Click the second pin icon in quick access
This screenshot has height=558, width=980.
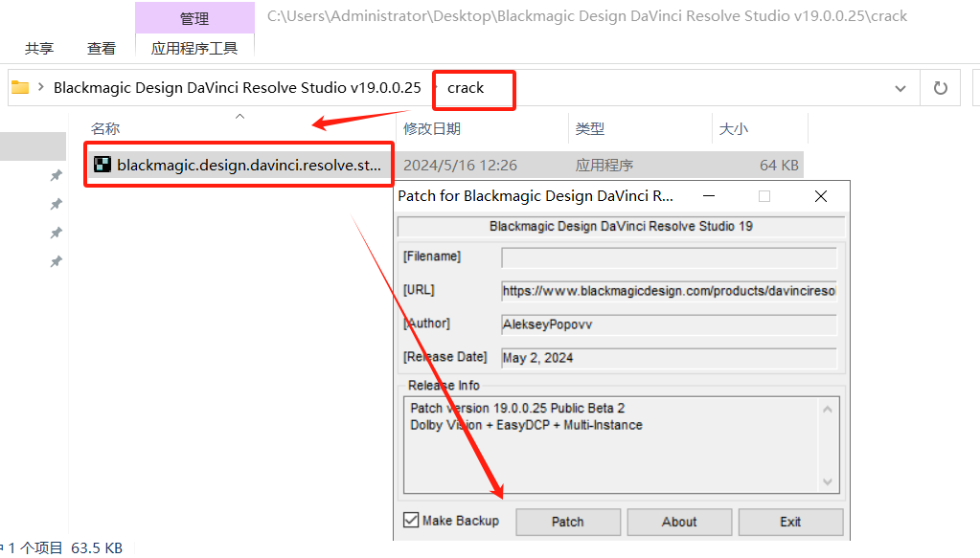(56, 204)
